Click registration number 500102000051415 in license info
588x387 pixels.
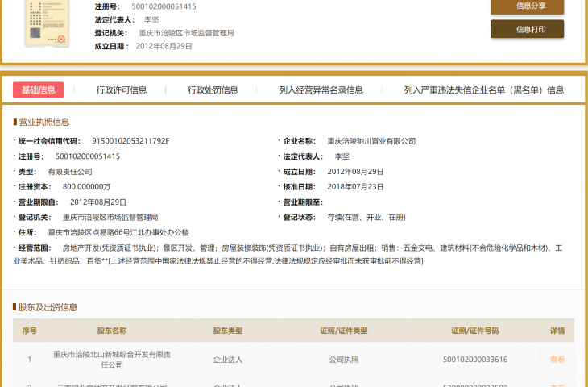pyautogui.click(x=88, y=156)
